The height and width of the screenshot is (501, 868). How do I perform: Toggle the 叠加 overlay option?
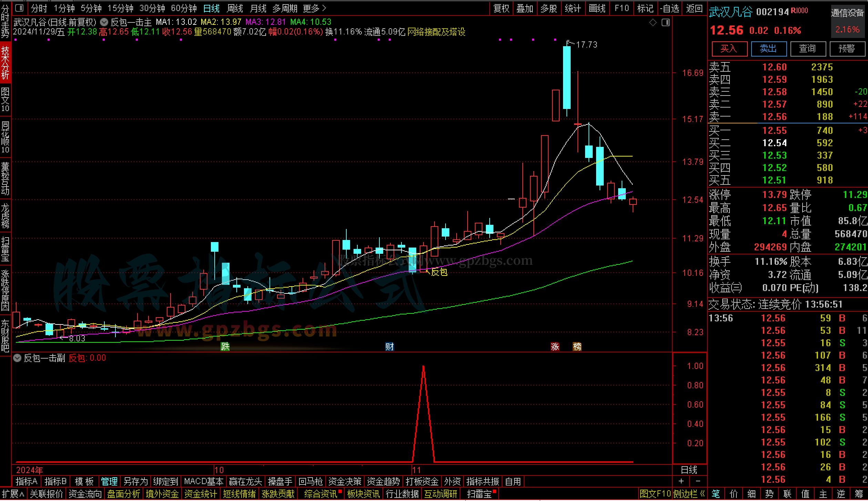click(525, 8)
